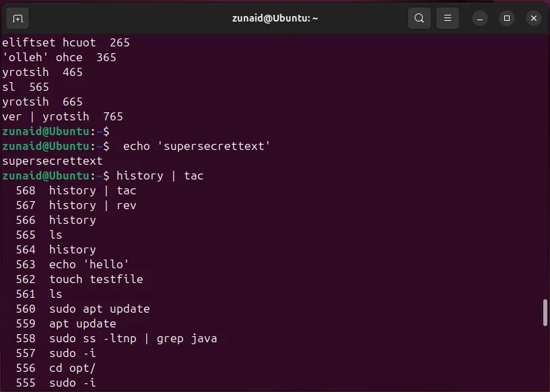Open the hamburger menu

[x=448, y=18]
